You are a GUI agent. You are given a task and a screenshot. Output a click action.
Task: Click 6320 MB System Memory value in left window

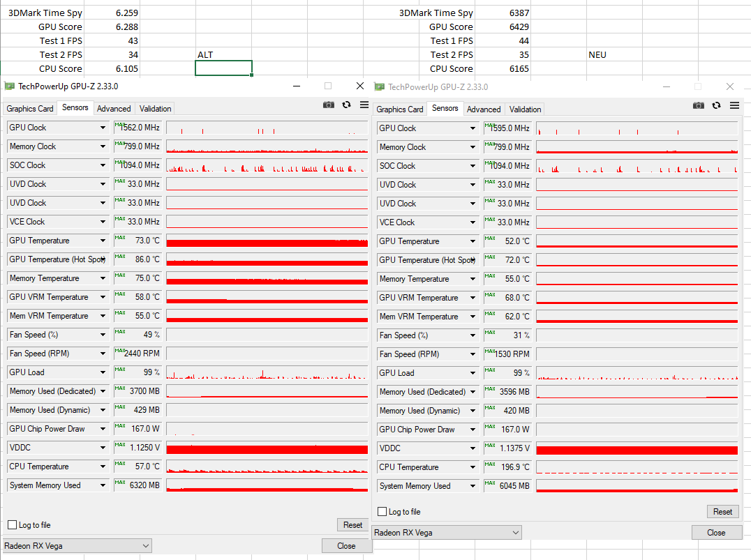tap(138, 485)
